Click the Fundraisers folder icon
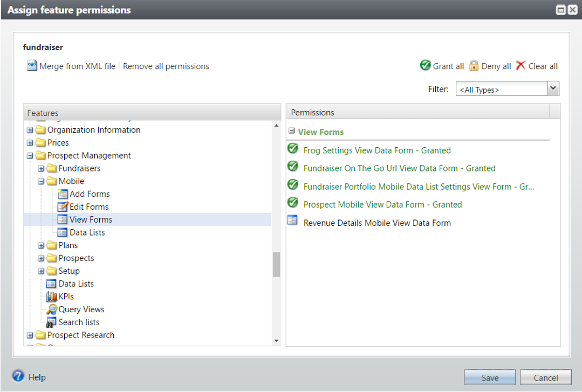Image resolution: width=582 pixels, height=392 pixels. click(52, 168)
